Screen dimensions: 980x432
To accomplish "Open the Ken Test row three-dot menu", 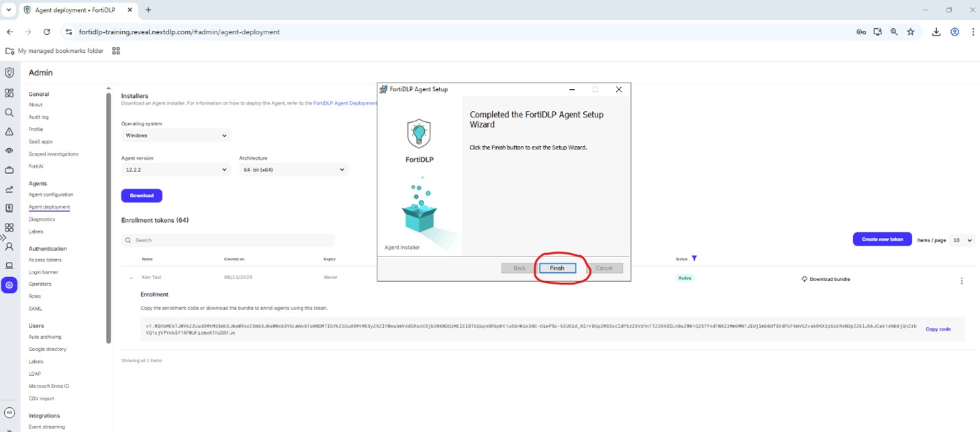I will click(x=961, y=281).
